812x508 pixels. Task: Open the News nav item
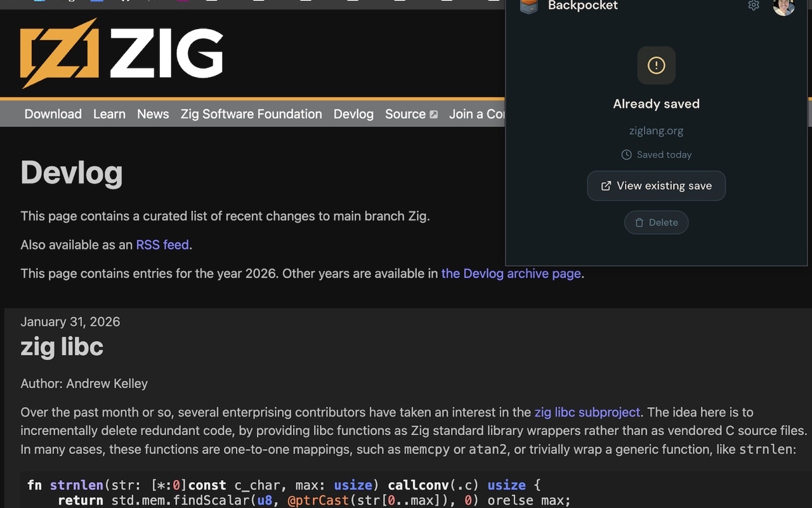pos(153,114)
